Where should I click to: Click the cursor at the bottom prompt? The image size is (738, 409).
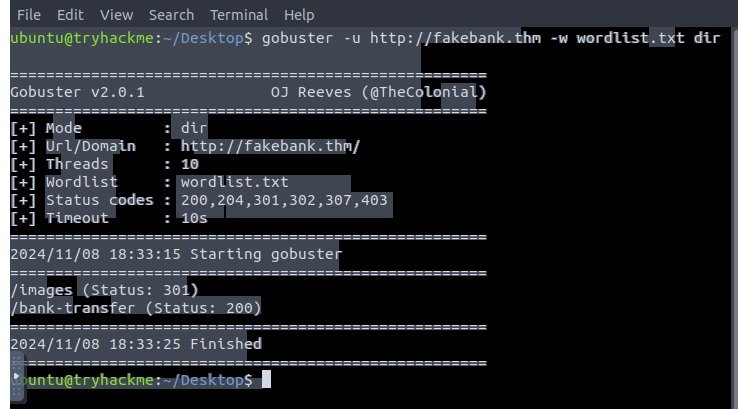[266, 379]
